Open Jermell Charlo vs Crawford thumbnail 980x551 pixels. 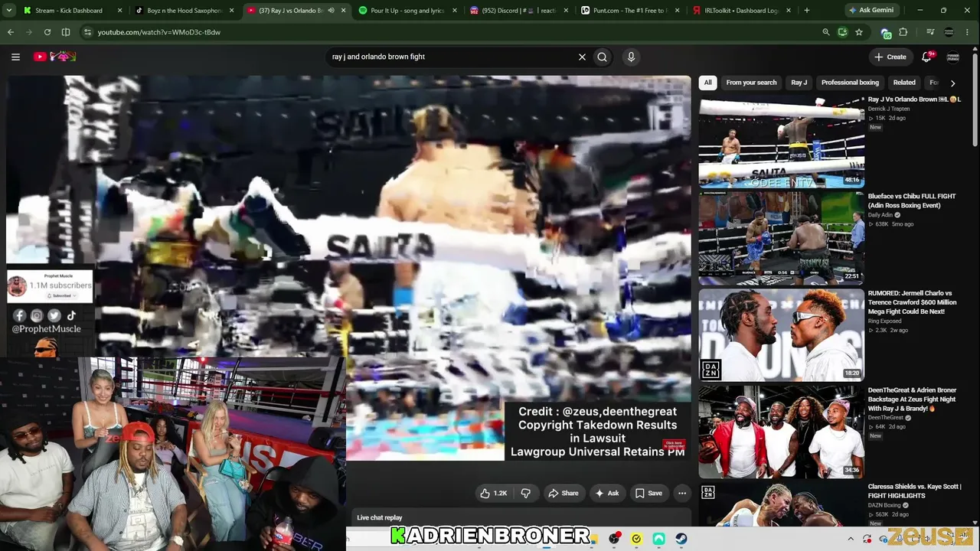click(x=782, y=334)
